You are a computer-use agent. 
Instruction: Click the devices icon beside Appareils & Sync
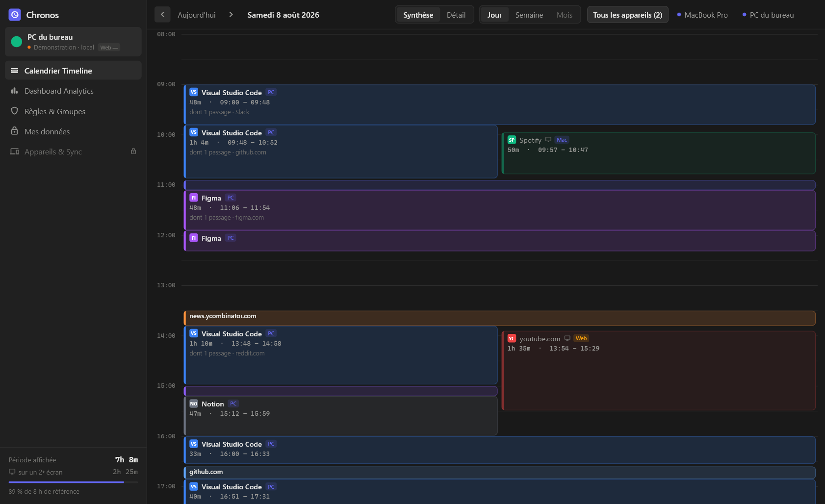click(15, 151)
